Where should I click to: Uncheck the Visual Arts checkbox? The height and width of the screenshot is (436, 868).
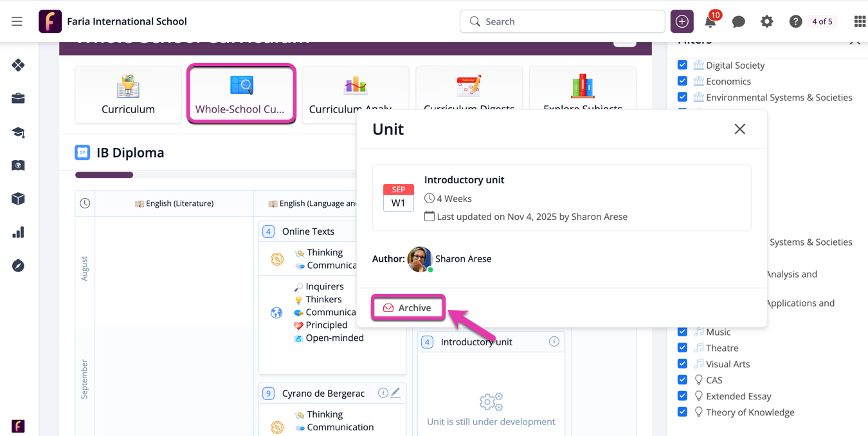point(682,363)
